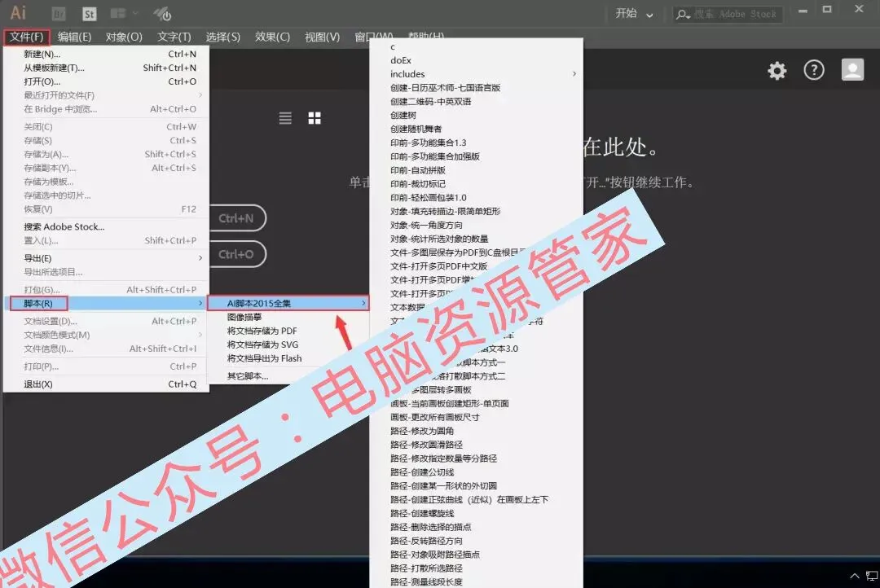The width and height of the screenshot is (880, 588).
Task: Open the 选择(S) menu
Action: (x=222, y=37)
